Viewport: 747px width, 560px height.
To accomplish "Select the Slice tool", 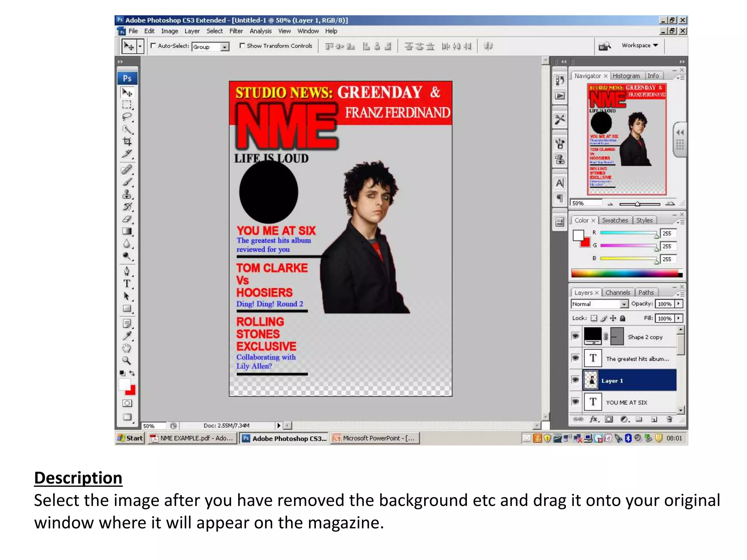I will coord(127,153).
